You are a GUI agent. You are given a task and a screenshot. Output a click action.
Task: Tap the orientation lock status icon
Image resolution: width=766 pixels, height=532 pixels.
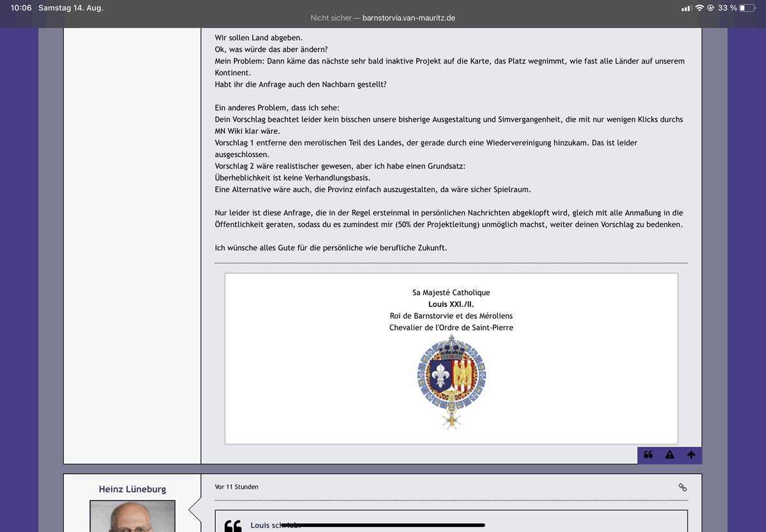[711, 8]
